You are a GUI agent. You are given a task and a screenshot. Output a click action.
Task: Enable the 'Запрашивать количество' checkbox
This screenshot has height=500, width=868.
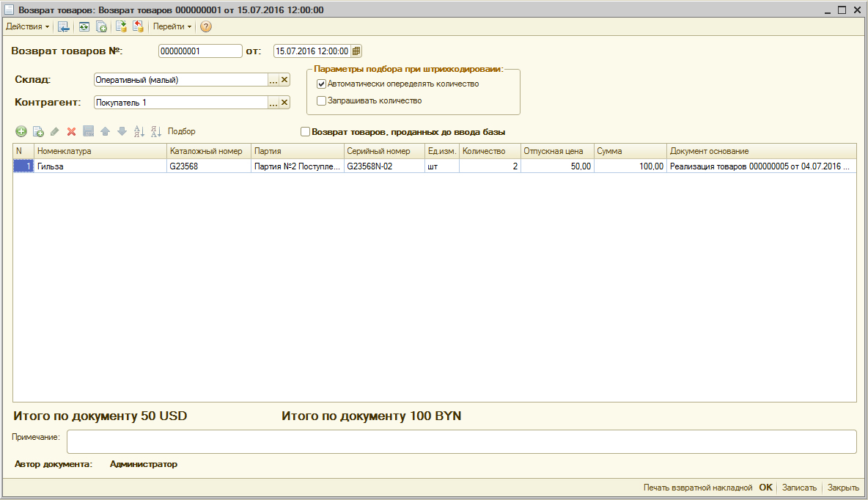click(x=321, y=101)
